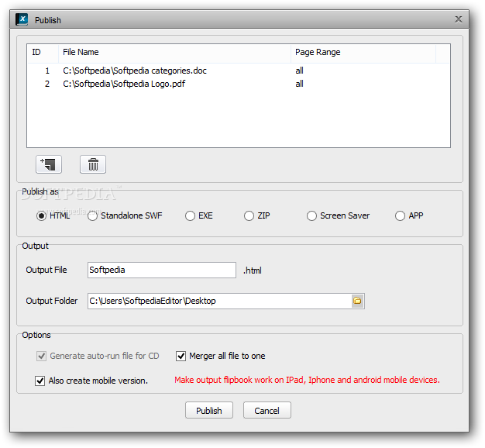This screenshot has height=448, width=485.
Task: Sort by ID column header
Action: pyautogui.click(x=43, y=52)
